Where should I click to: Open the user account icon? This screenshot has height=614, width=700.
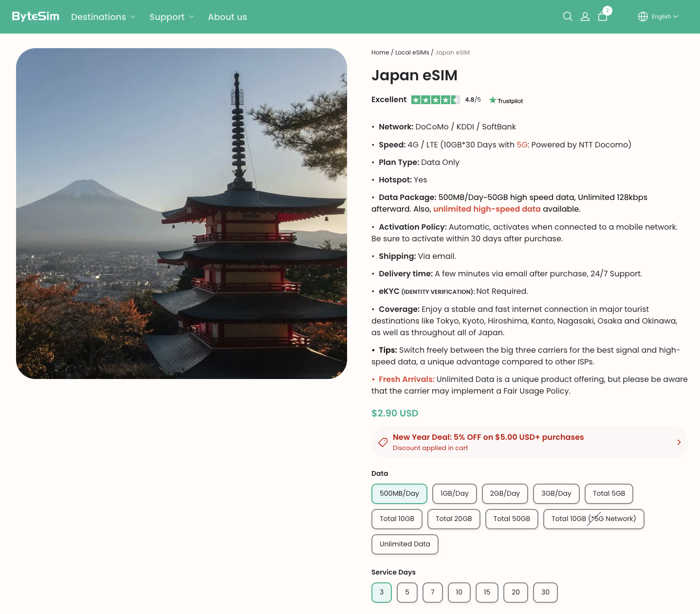click(585, 17)
